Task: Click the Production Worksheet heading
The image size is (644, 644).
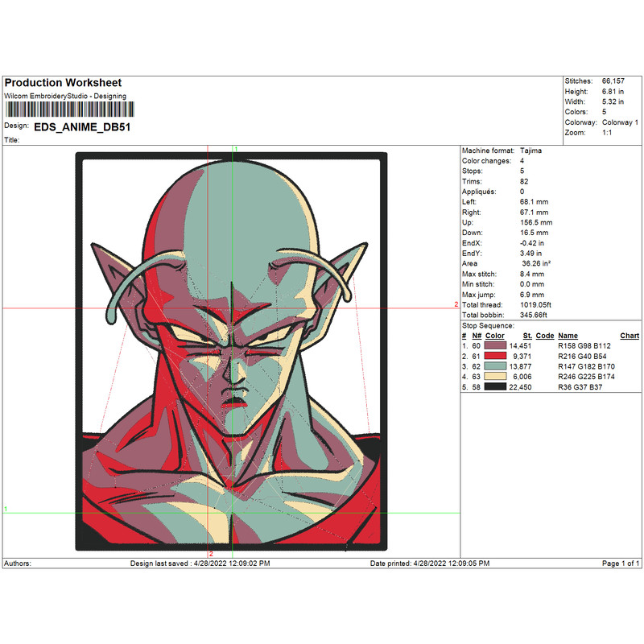Action: point(63,83)
